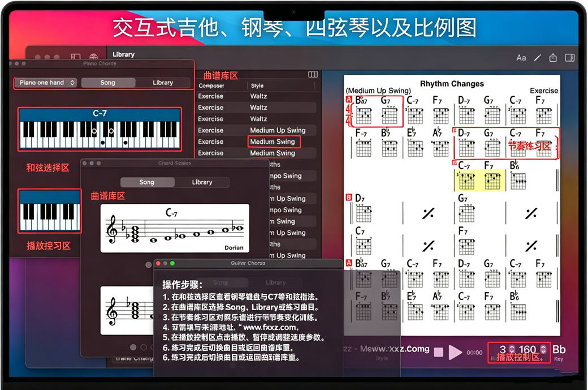The height and width of the screenshot is (390, 588).
Task: Click the pencil edit icon
Action: click(537, 58)
